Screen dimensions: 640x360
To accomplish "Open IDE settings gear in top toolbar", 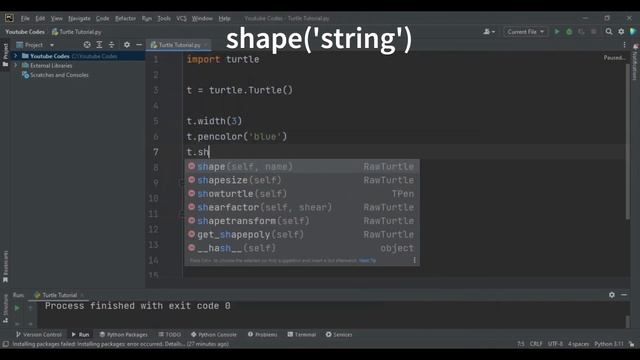I will (621, 31).
